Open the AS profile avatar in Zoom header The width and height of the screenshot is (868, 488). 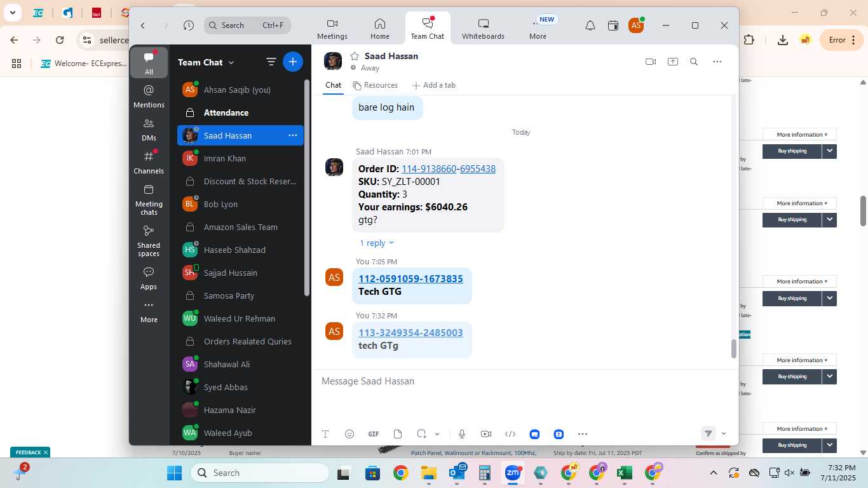[x=636, y=25]
